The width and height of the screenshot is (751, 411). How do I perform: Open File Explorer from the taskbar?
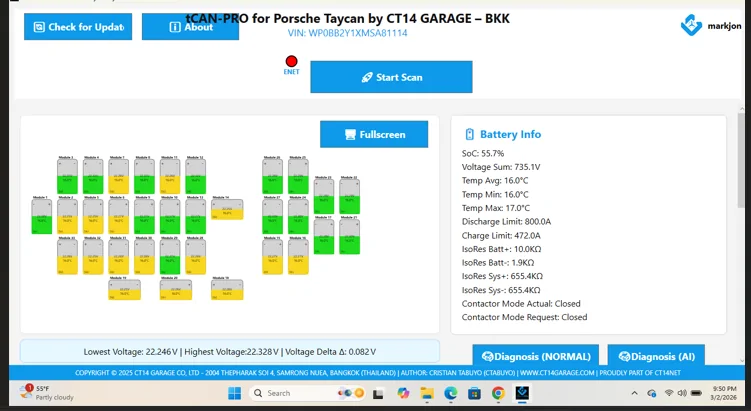click(427, 393)
